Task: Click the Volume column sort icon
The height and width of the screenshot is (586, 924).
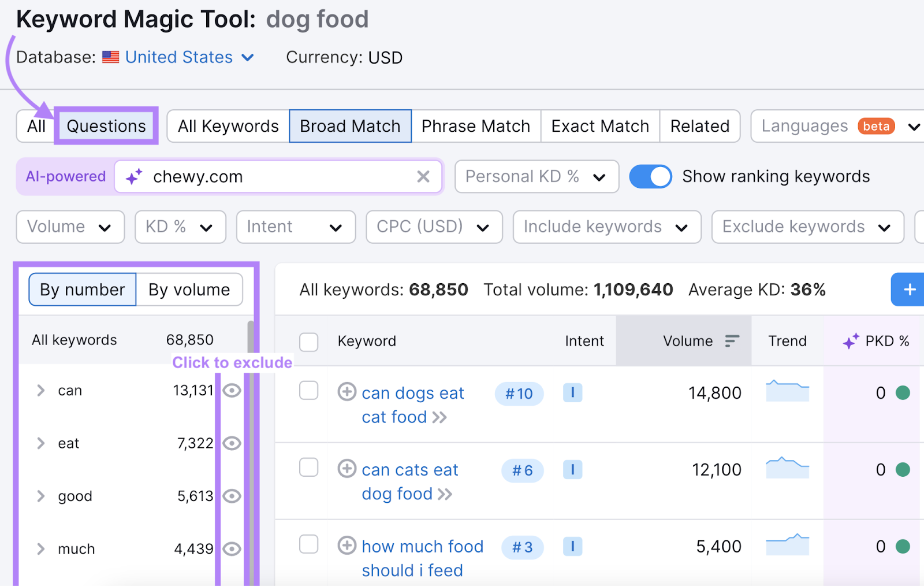Action: click(x=732, y=341)
